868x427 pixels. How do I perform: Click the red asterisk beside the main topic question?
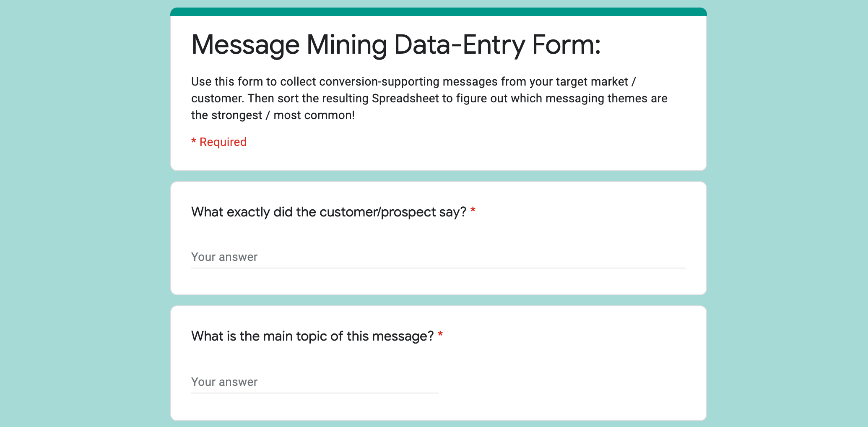pyautogui.click(x=440, y=335)
